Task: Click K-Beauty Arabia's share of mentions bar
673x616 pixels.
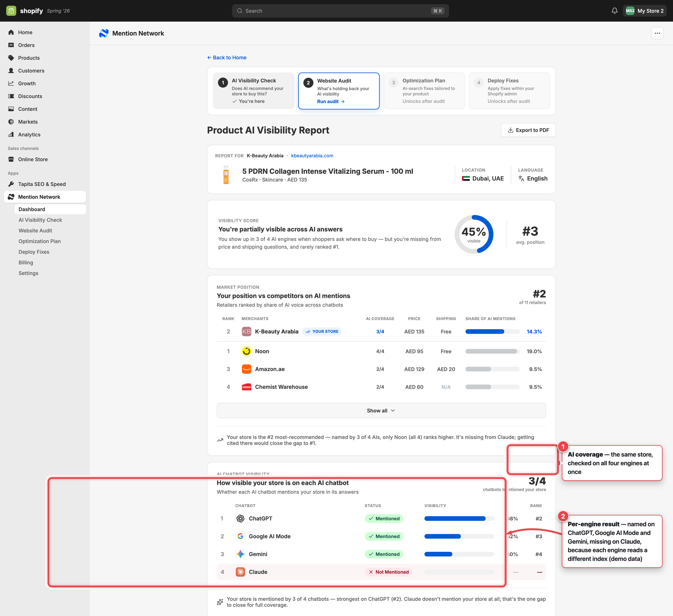Action: (492, 332)
